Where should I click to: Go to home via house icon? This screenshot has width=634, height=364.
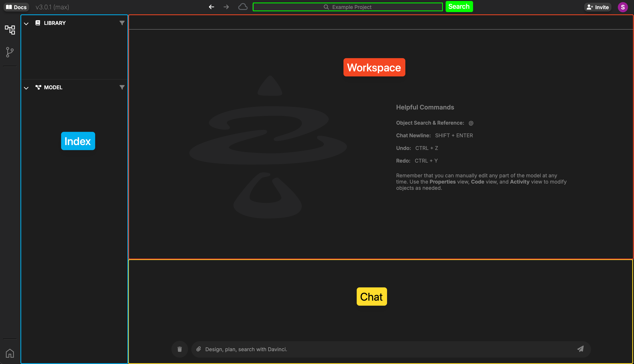coord(10,353)
